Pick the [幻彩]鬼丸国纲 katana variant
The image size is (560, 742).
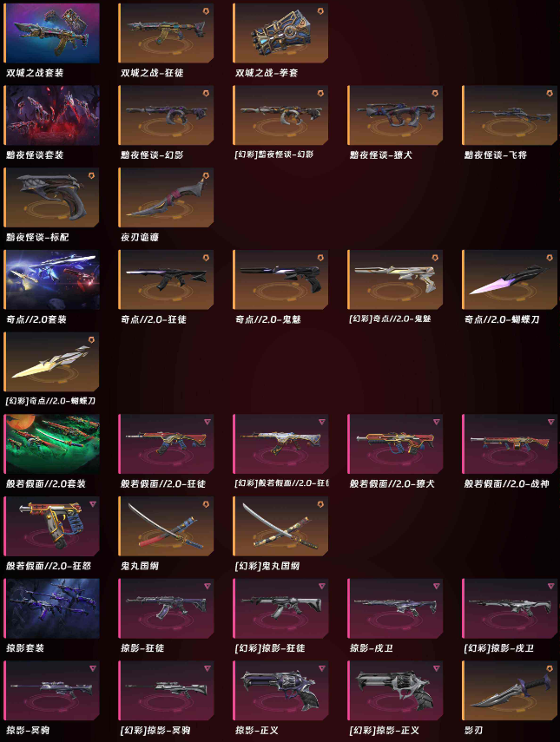coord(280,526)
